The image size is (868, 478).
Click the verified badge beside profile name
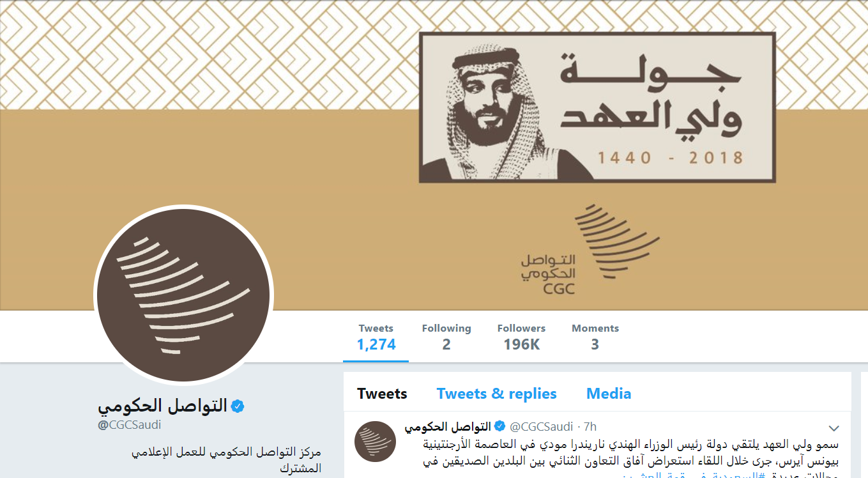238,406
